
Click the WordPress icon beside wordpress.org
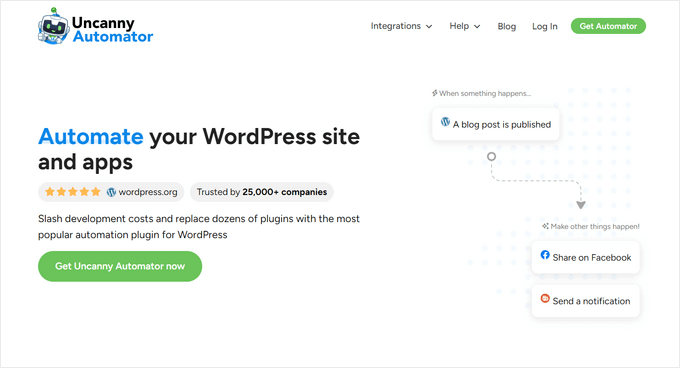coord(111,192)
